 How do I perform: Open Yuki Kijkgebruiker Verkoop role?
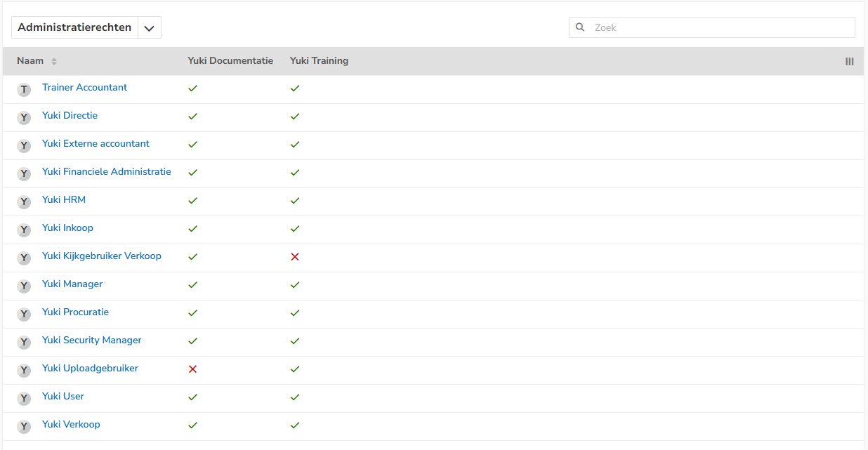102,256
